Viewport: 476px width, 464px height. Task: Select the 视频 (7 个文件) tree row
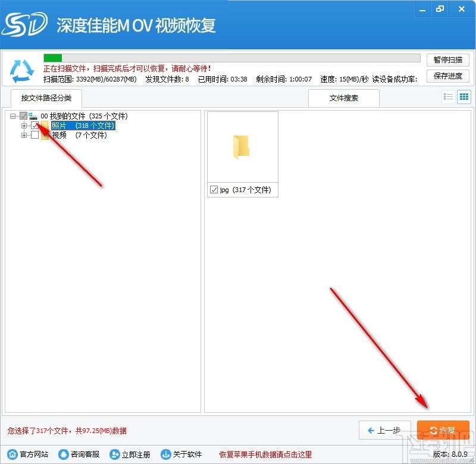click(x=79, y=135)
